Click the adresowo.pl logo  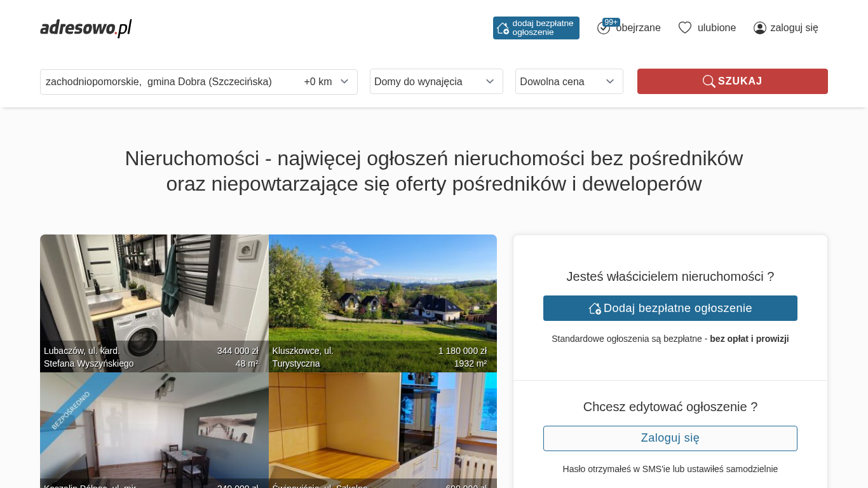tap(86, 28)
